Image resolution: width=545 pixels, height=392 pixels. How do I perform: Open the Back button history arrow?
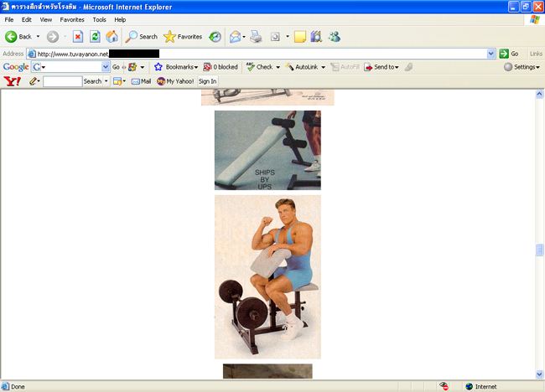[38, 36]
